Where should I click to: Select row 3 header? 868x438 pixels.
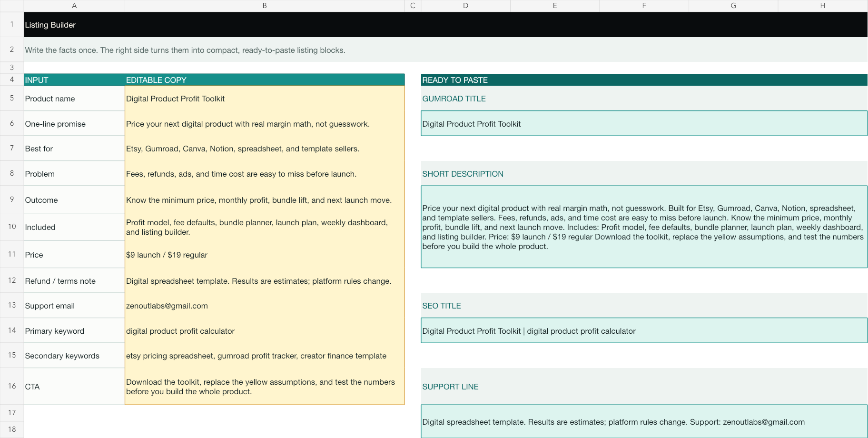click(12, 68)
